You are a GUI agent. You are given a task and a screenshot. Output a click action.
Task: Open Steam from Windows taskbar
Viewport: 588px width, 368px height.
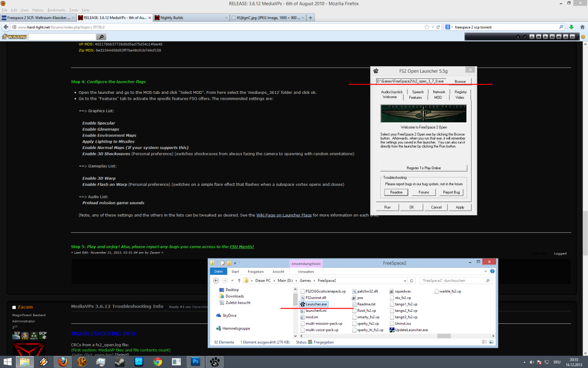(119, 362)
